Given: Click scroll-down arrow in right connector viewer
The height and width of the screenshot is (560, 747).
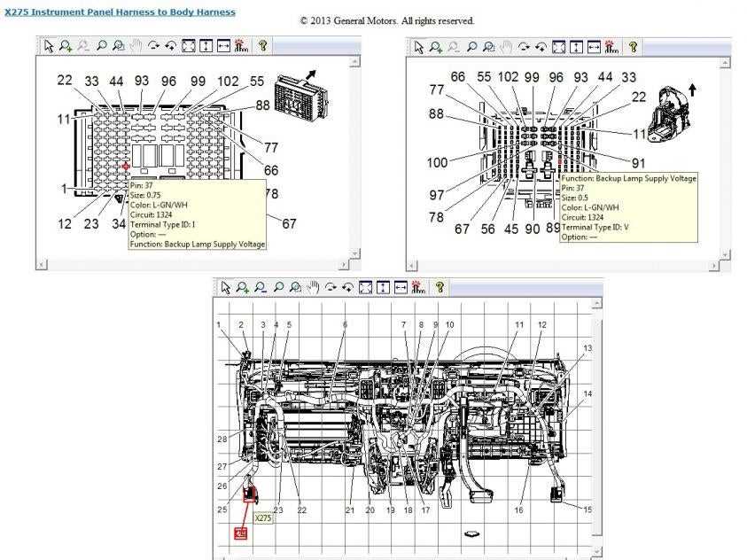Looking at the screenshot, I should tap(725, 255).
